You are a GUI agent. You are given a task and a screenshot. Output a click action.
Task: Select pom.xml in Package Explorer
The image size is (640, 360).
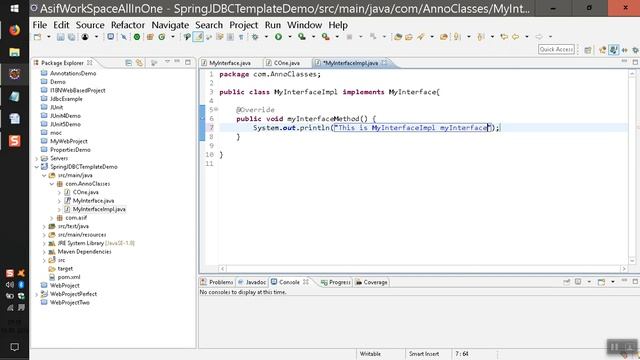click(x=69, y=277)
